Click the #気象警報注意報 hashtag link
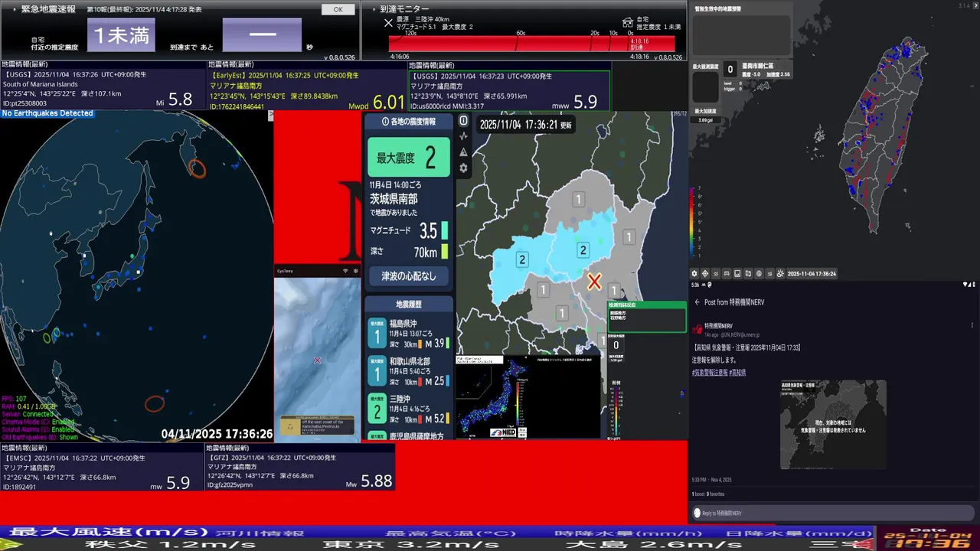 708,373
